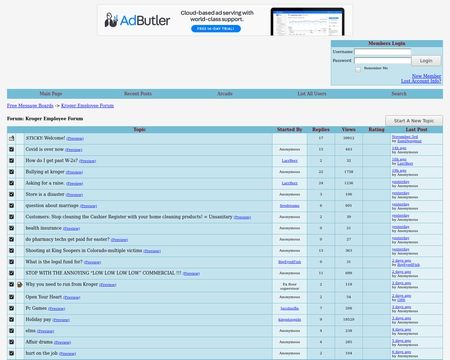The image size is (450, 360).
Task: Click the FREE 14-DAY TRIAL ad button
Action: (216, 29)
